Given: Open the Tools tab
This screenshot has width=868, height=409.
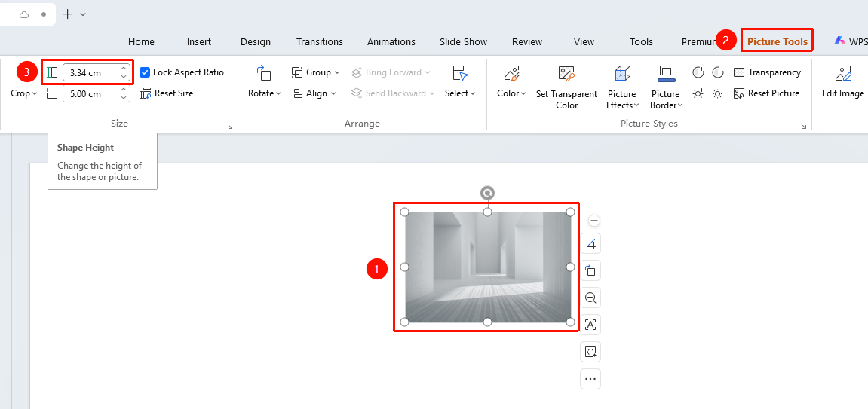Looking at the screenshot, I should click(x=641, y=42).
